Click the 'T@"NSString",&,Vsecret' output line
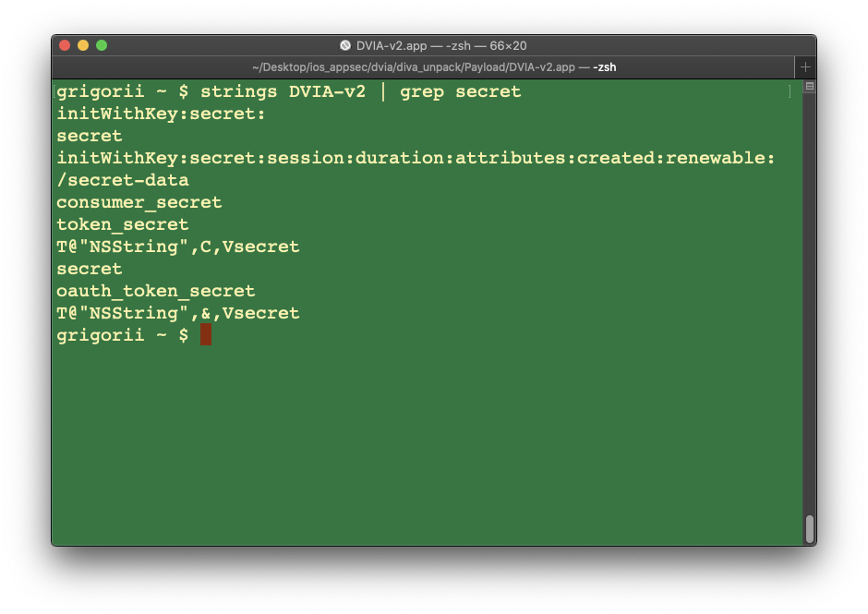This screenshot has height=614, width=868. point(178,313)
